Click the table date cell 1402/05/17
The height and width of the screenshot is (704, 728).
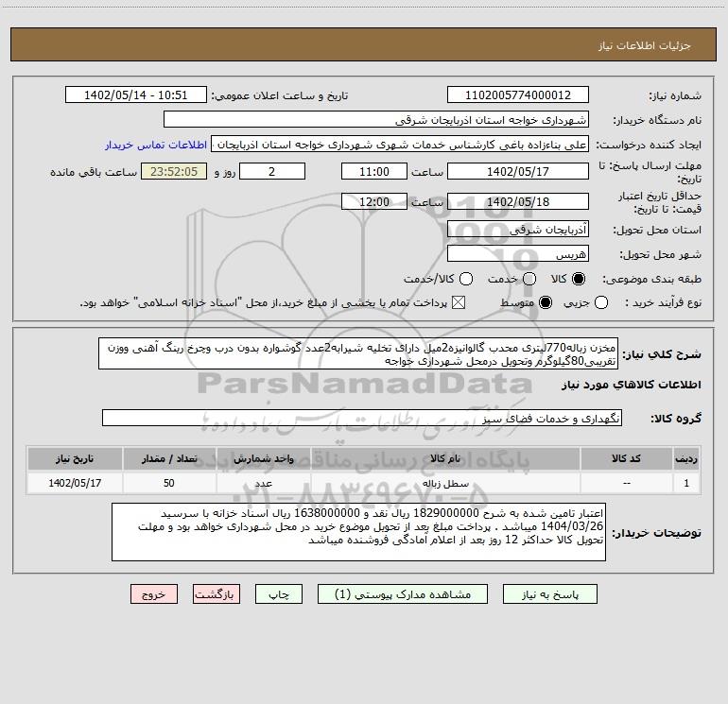[75, 483]
